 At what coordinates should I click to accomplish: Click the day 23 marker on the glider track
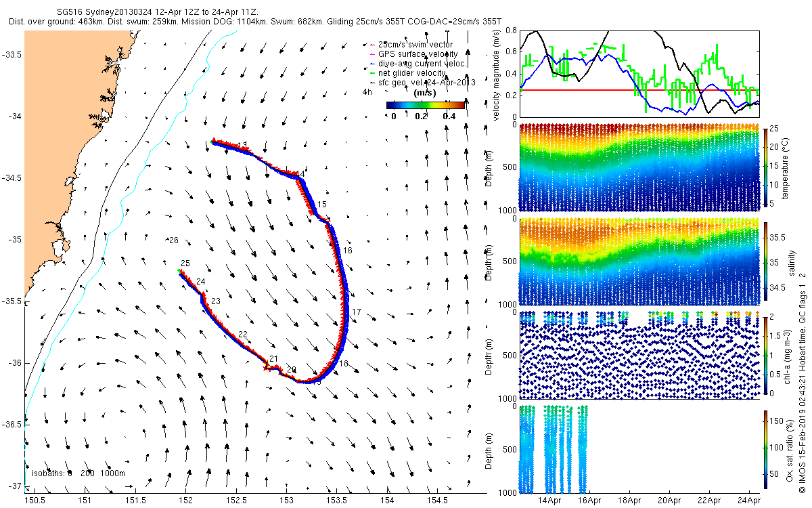click(216, 301)
